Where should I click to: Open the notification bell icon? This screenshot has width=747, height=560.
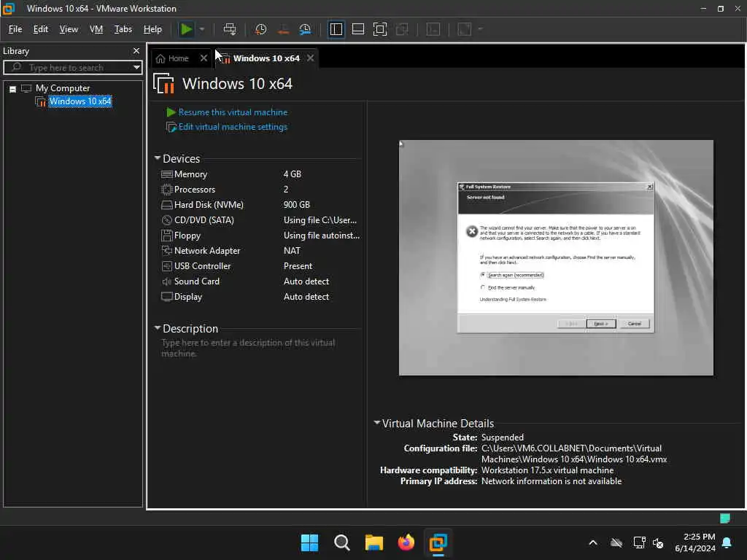727,542
